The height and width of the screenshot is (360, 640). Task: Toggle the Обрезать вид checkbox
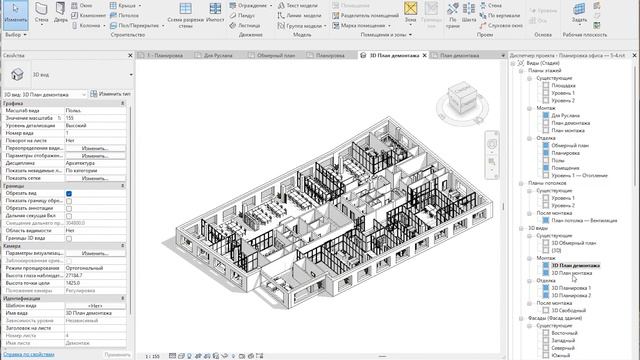click(69, 193)
